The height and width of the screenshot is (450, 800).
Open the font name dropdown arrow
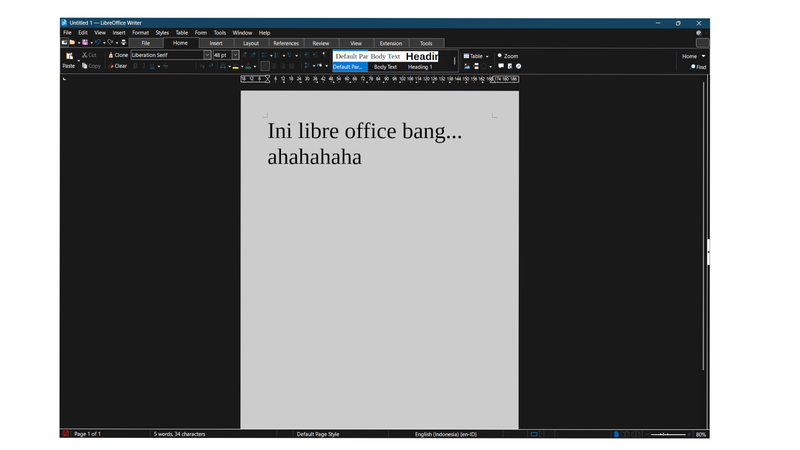(207, 55)
